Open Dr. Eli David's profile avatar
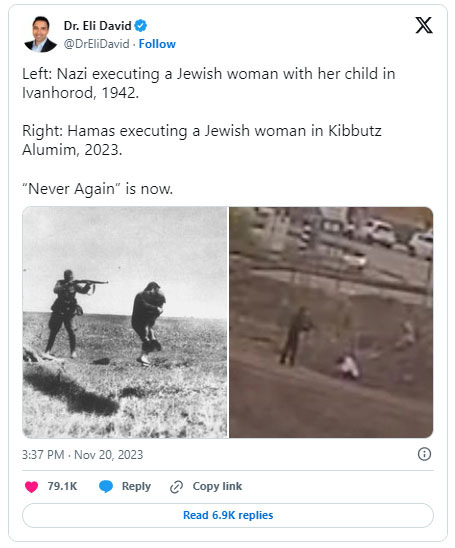This screenshot has height=548, width=455. [40, 34]
